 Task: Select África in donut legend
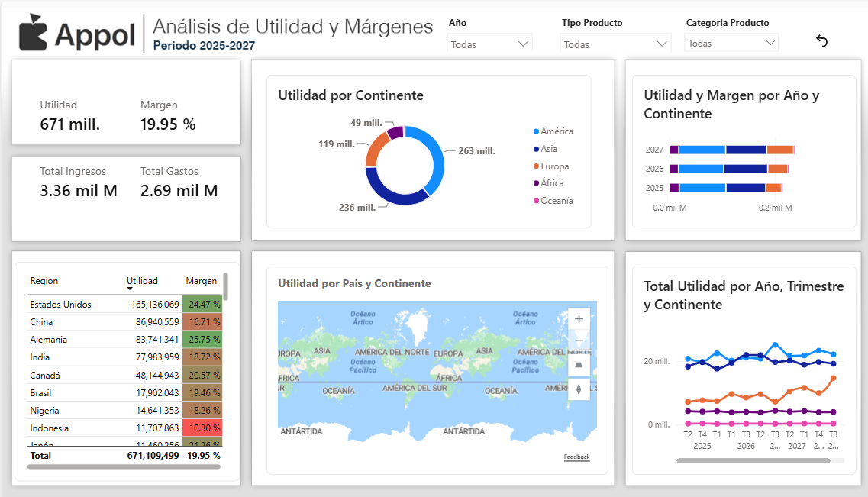[548, 183]
